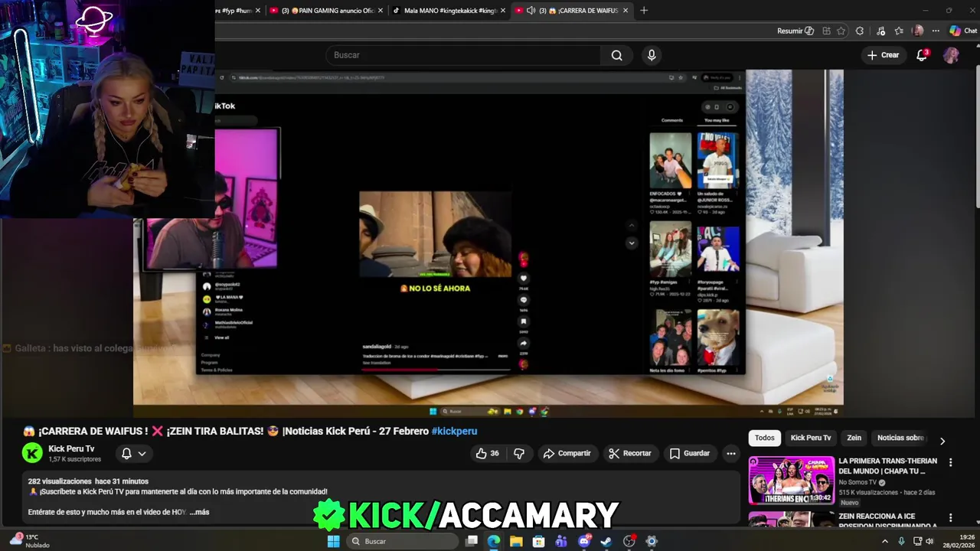Select the Todos filter chip
This screenshot has height=551, width=980.
click(x=765, y=438)
